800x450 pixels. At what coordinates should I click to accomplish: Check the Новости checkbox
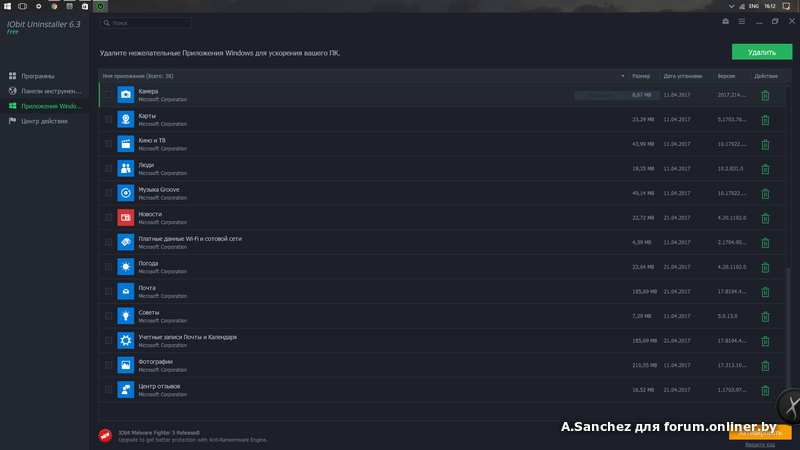tap(109, 217)
